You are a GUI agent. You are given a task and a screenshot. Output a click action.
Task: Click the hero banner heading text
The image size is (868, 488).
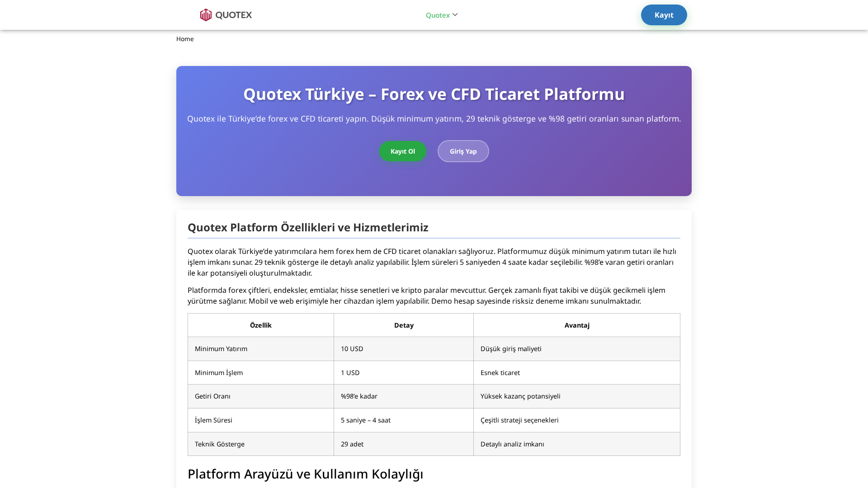click(x=434, y=94)
